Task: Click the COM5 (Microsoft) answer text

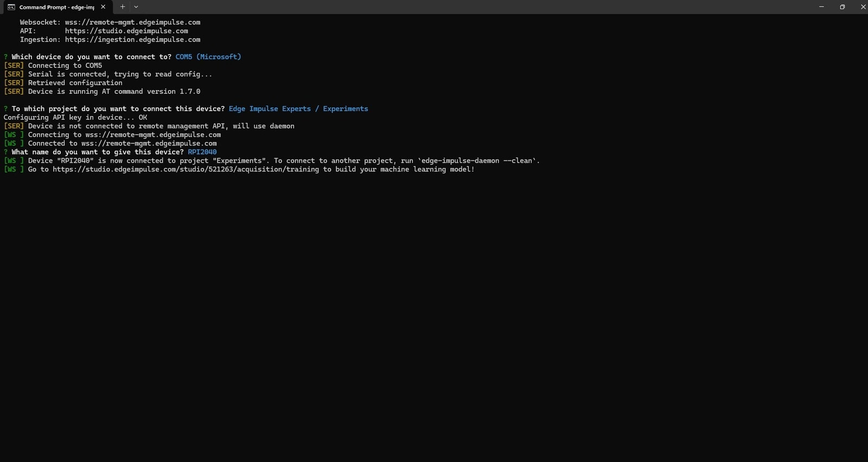Action: click(208, 57)
